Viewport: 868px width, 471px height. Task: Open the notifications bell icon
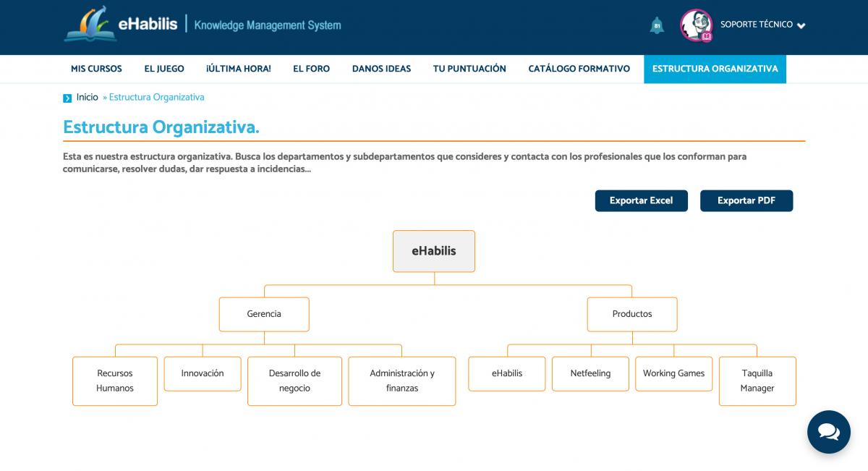tap(656, 25)
